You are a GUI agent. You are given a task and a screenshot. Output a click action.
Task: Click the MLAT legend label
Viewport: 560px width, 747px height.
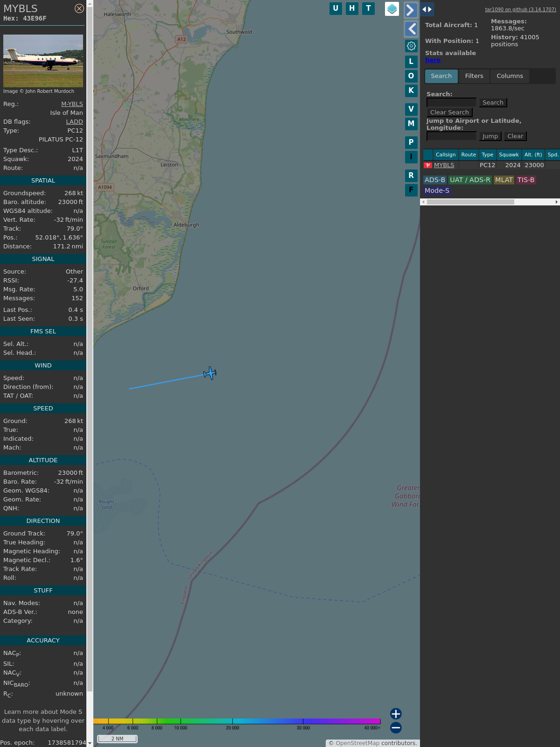[x=504, y=180]
